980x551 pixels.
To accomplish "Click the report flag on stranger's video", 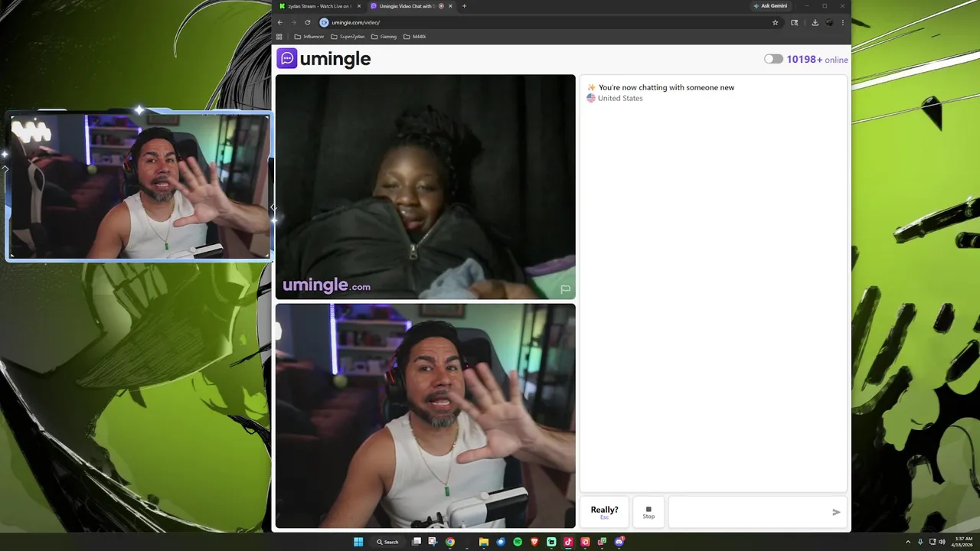I will [565, 289].
